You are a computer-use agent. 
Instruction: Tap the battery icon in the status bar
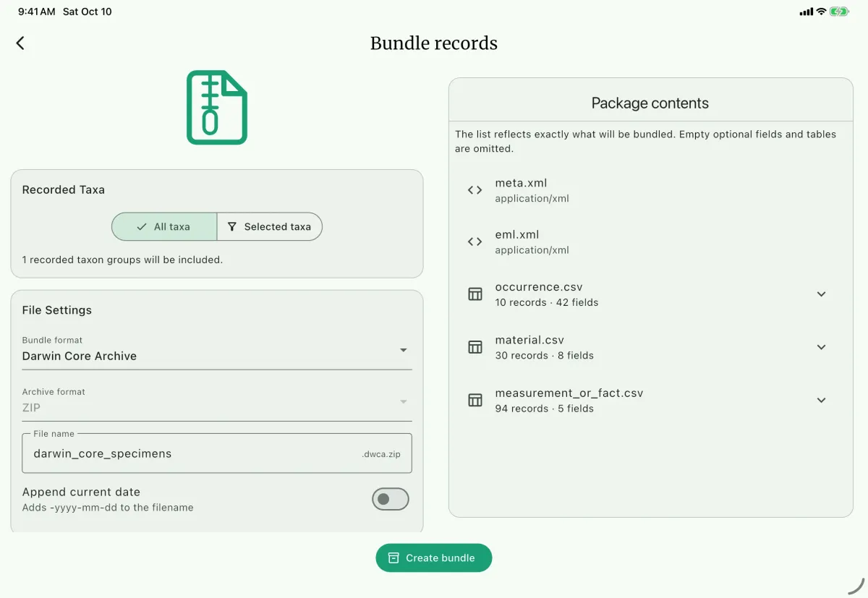pyautogui.click(x=839, y=12)
